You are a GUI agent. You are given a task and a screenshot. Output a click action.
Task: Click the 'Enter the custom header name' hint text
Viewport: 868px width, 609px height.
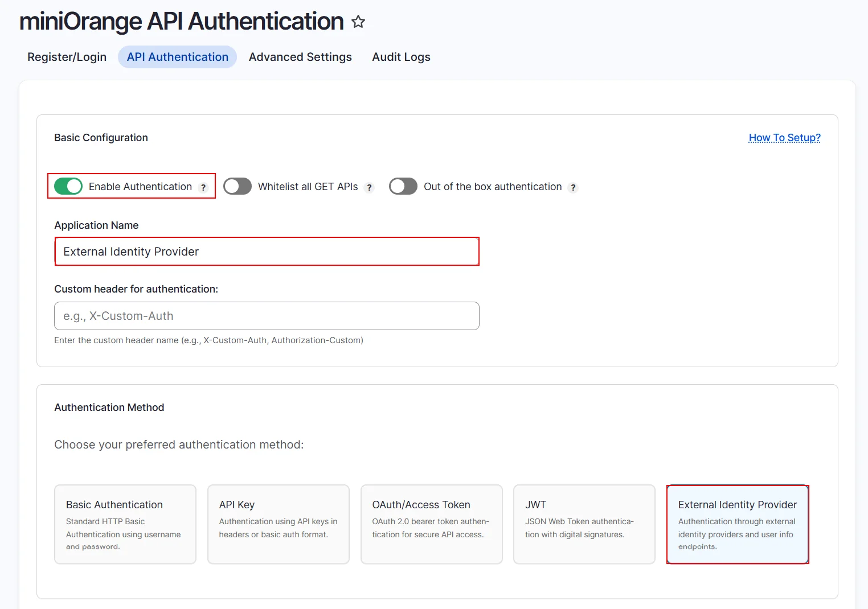208,340
